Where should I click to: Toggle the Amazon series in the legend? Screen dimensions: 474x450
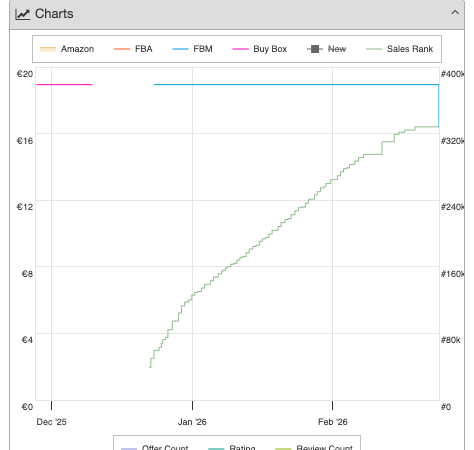(x=67, y=49)
